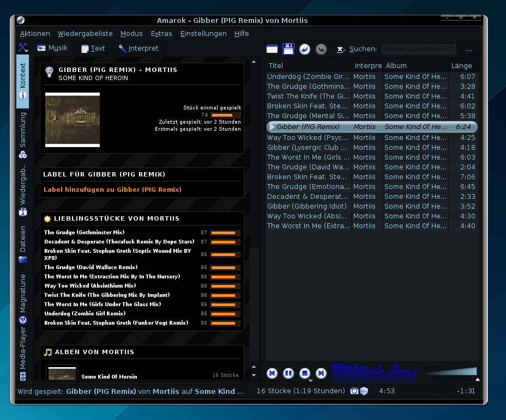Open the Einstellungen menu
The width and height of the screenshot is (506, 420).
(x=203, y=34)
